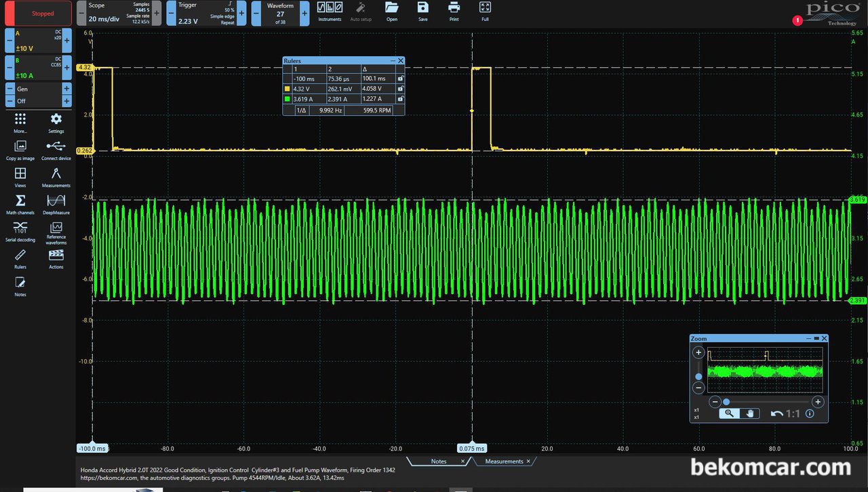Open DeepMeasure tool

tap(56, 203)
